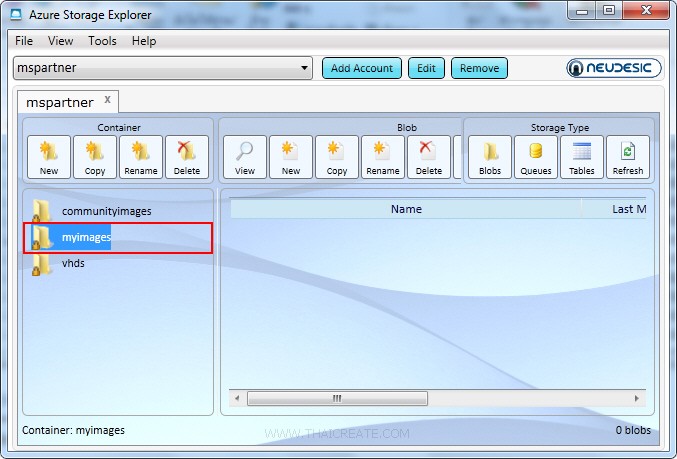Switch storage type to Queues
Viewport: 677px width, 459px height.
[x=536, y=157]
